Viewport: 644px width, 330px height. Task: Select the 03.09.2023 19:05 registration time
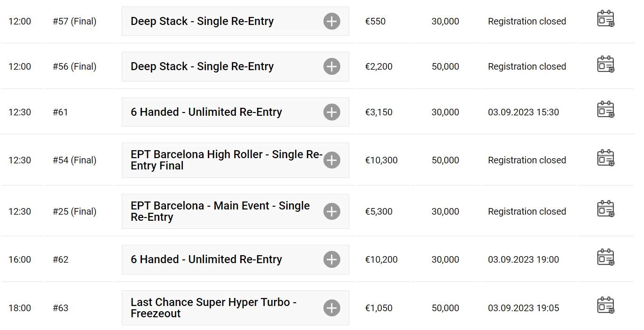click(523, 308)
